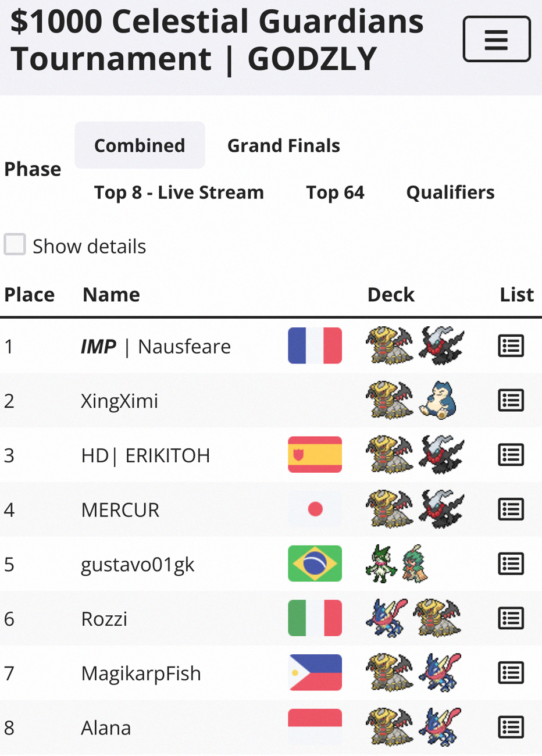Open decklist icon for HD| ERIKITOH
Image resolution: width=542 pixels, height=756 pixels.
coord(511,455)
